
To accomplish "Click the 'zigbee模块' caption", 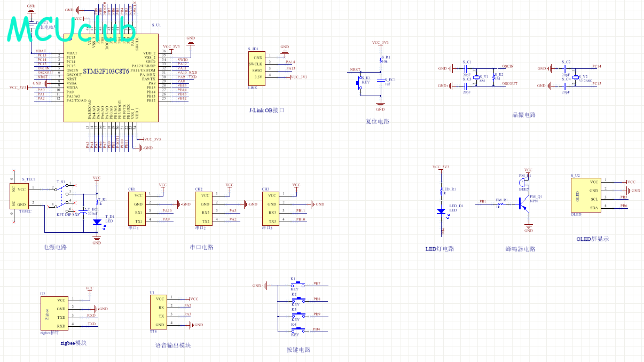I will 74,343.
